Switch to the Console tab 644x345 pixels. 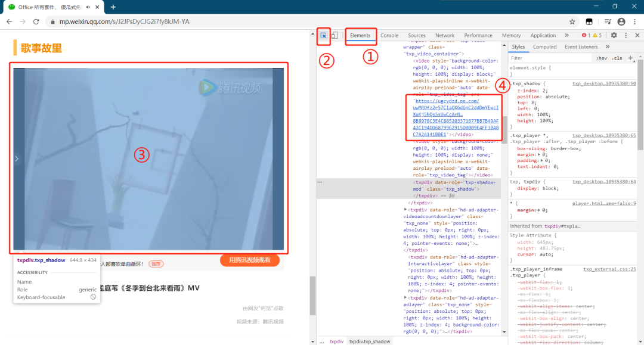pos(389,35)
